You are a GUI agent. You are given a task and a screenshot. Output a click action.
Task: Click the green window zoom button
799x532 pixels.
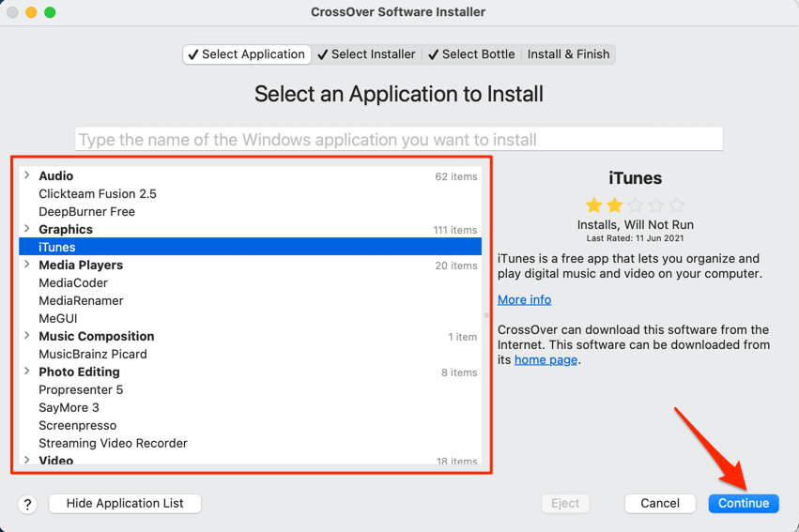(x=50, y=12)
